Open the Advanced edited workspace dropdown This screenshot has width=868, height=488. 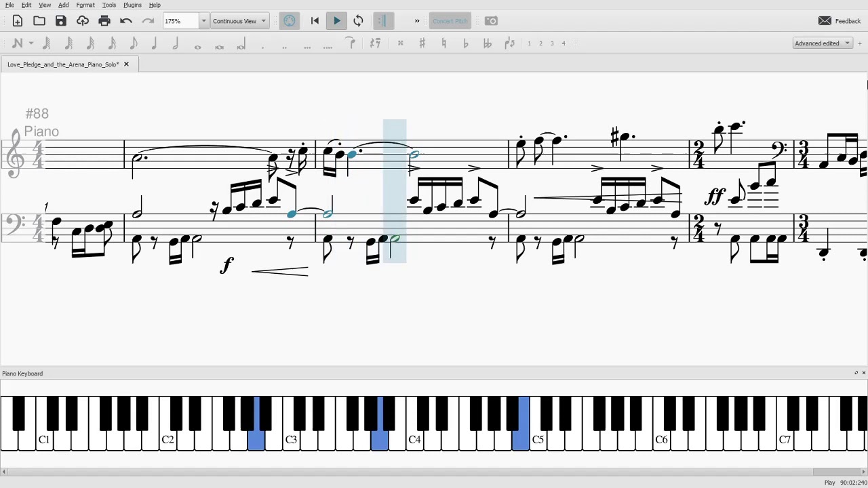click(x=823, y=43)
